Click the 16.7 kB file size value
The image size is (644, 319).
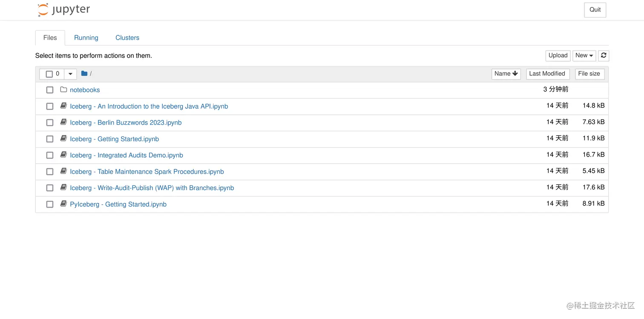pos(594,154)
